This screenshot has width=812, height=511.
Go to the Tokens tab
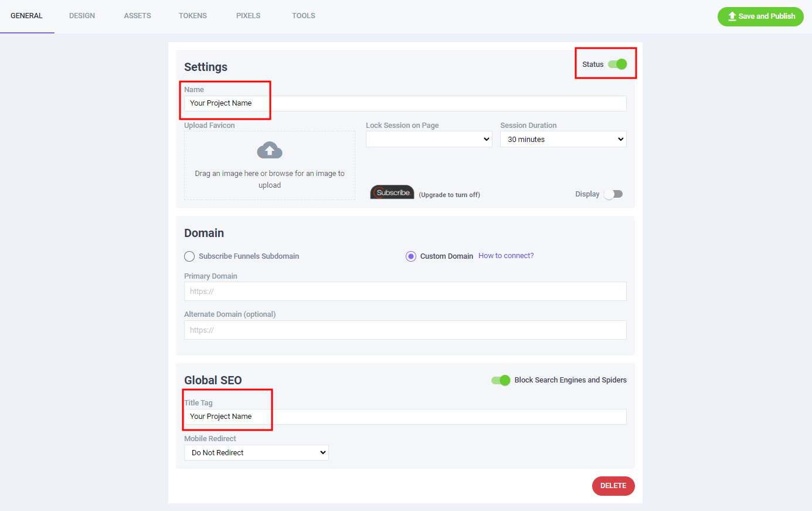point(193,16)
